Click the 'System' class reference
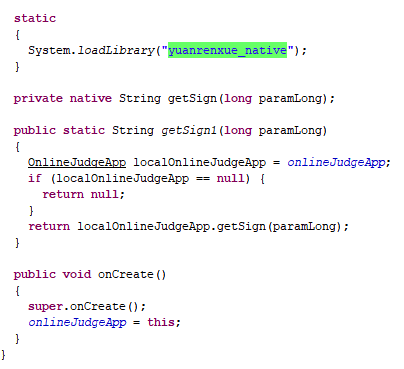The image size is (404, 369). point(49,50)
